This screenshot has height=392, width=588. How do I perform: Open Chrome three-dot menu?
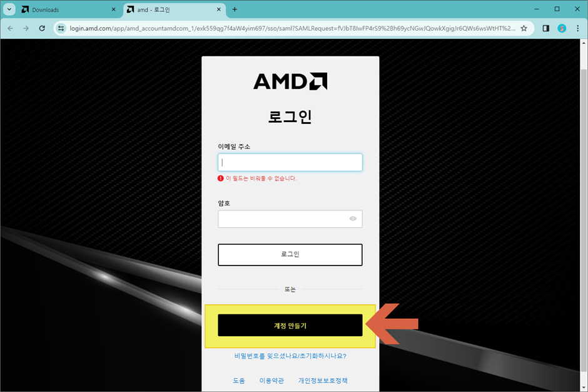click(577, 29)
